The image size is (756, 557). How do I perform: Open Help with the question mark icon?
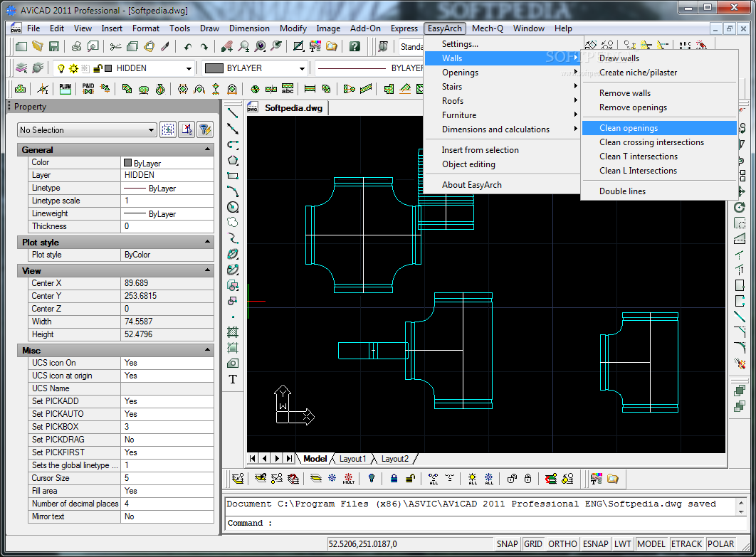pos(355,46)
